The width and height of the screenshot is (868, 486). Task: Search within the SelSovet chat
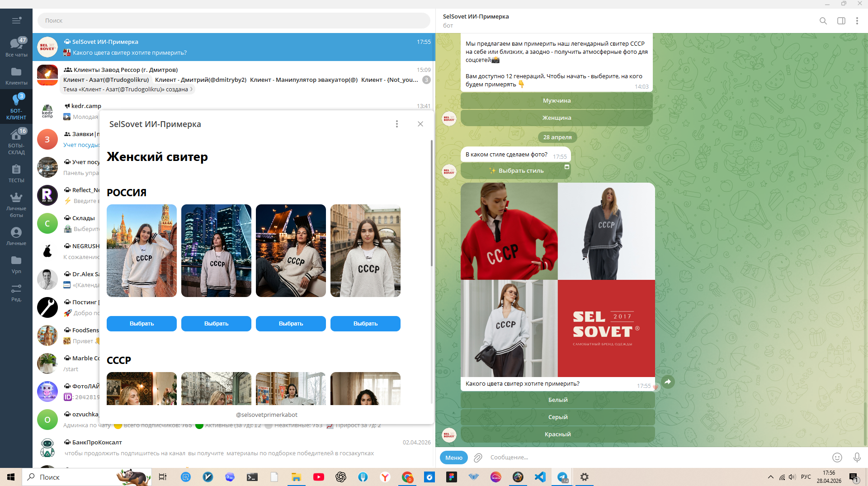coord(823,21)
